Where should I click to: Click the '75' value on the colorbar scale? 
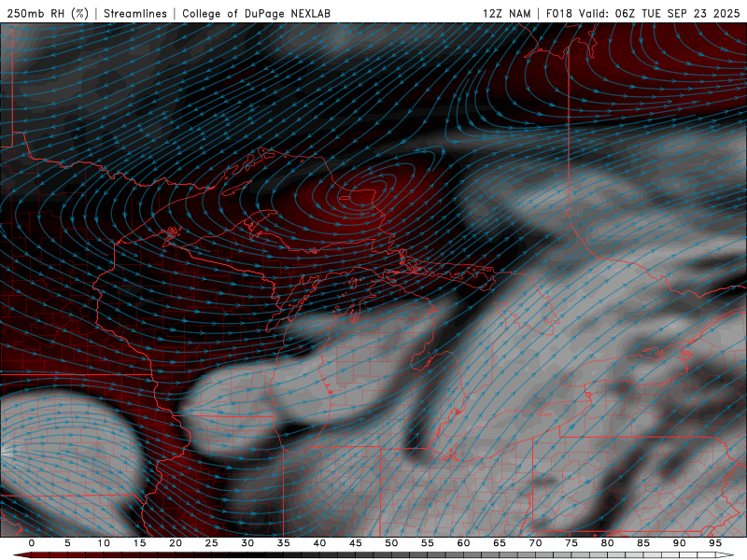coord(571,543)
